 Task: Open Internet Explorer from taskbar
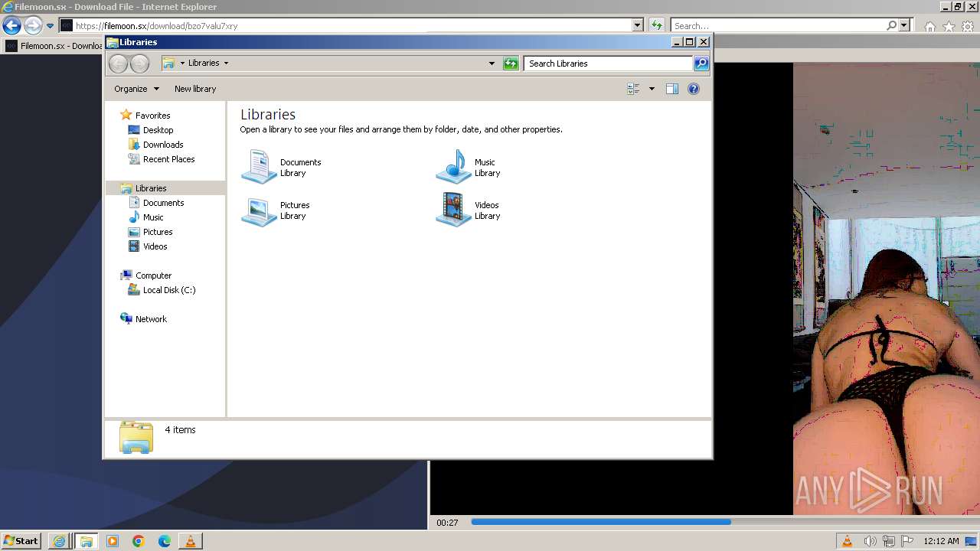[x=59, y=541]
